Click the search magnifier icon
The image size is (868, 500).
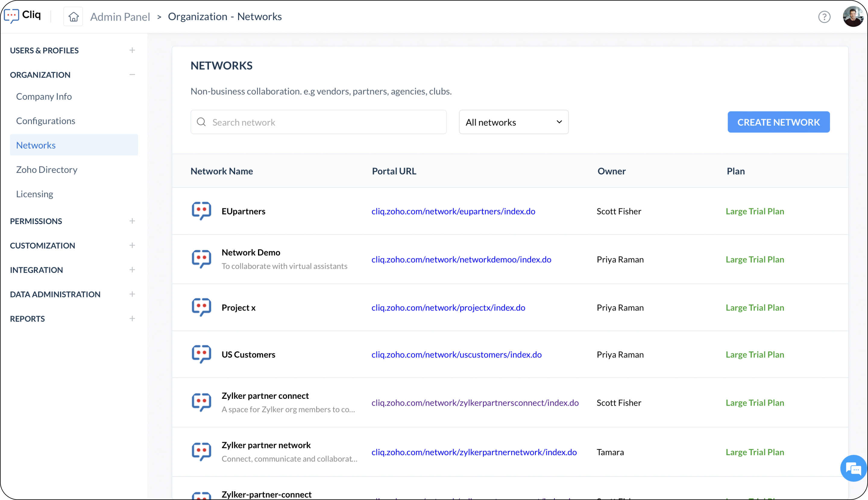201,122
